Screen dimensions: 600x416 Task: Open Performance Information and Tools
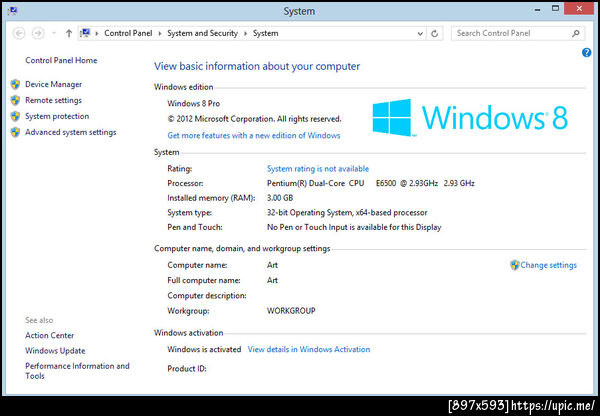click(77, 371)
